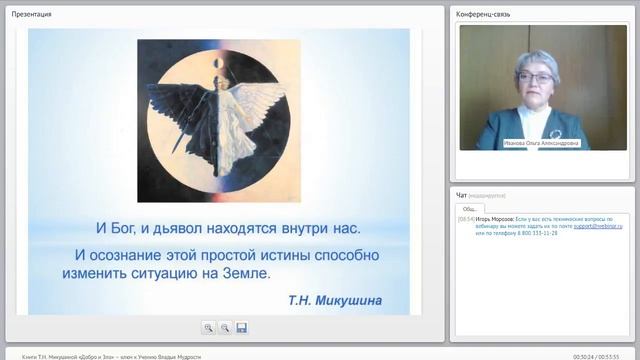This screenshot has height=360, width=640.
Task: Click the Иванова Ольга Александровна name label
Action: tap(541, 143)
